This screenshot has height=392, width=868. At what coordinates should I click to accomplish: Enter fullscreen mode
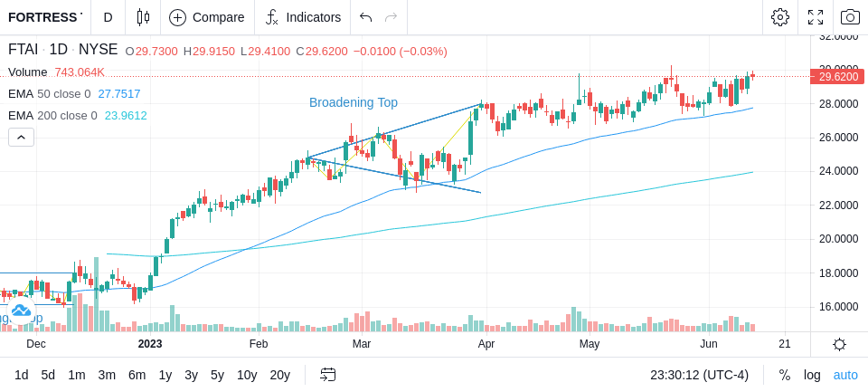tap(816, 17)
